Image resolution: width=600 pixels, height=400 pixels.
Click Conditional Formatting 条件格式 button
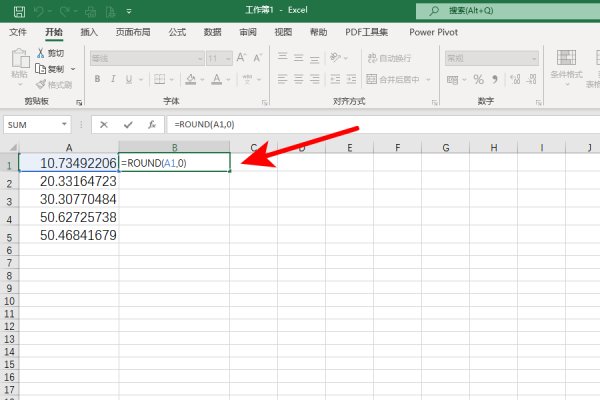click(566, 67)
